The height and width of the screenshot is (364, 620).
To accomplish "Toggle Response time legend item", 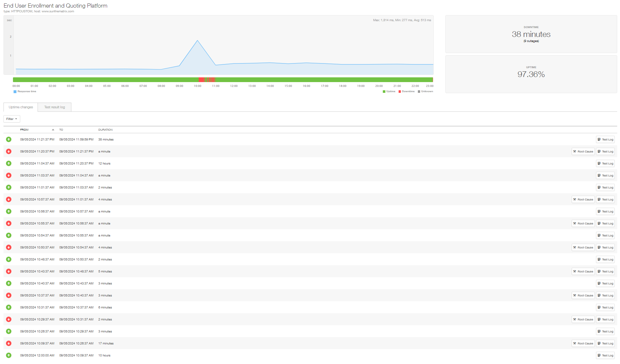I will [x=25, y=92].
